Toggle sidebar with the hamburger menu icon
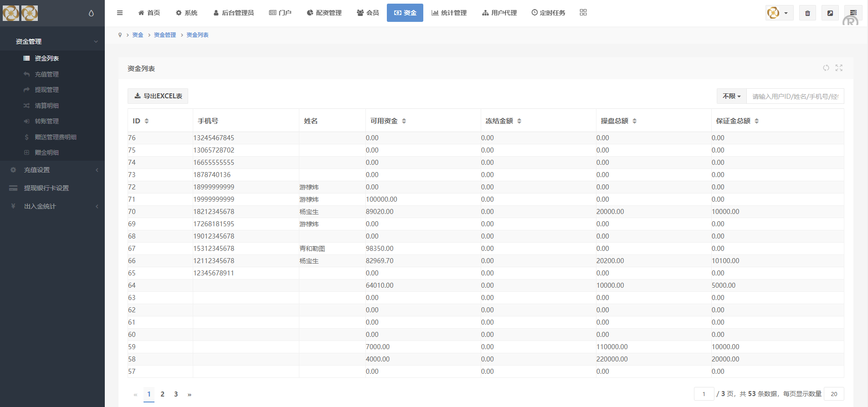This screenshot has width=868, height=407. pyautogui.click(x=120, y=13)
